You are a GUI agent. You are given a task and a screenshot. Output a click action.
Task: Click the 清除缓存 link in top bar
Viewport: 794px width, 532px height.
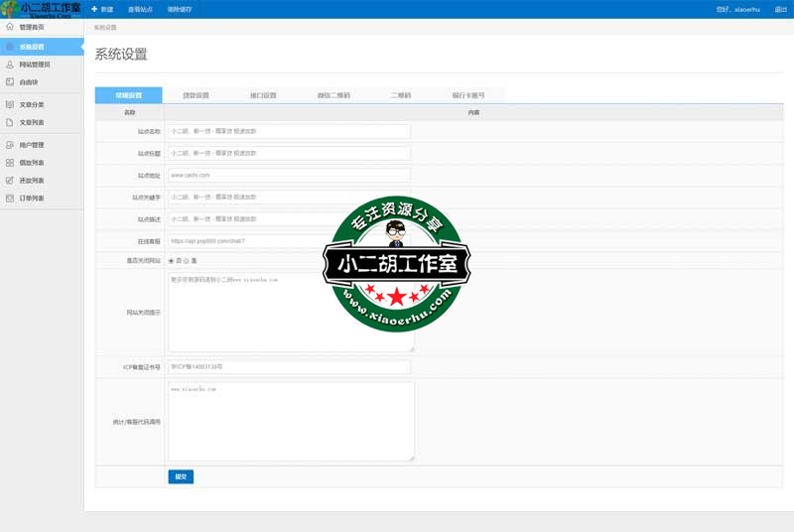[x=181, y=9]
